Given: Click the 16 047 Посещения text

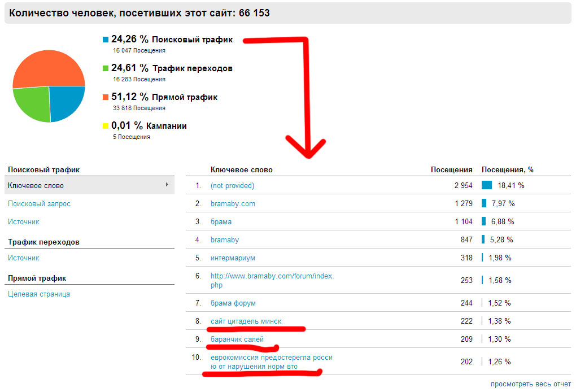Looking at the screenshot, I should (139, 50).
